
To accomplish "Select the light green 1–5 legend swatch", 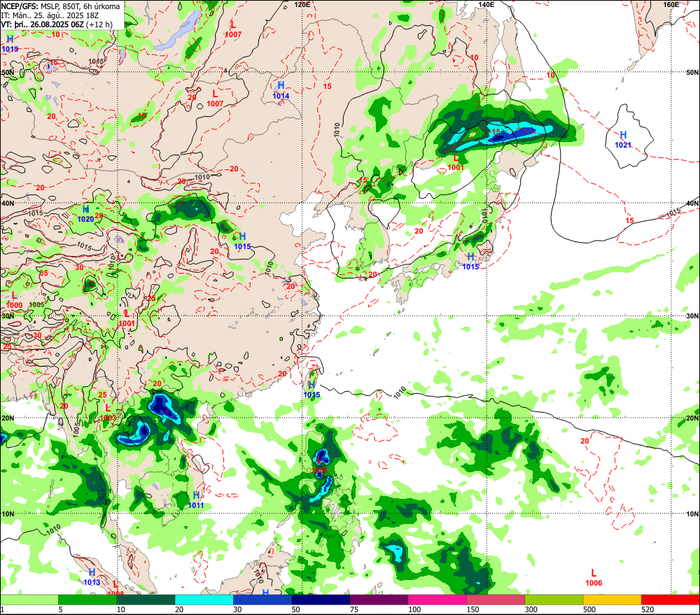I will (29, 600).
